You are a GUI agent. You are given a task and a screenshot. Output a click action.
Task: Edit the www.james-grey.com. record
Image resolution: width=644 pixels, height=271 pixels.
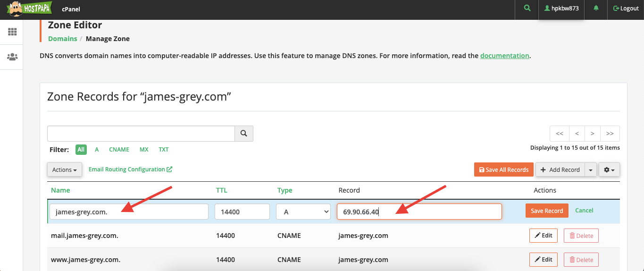544,259
